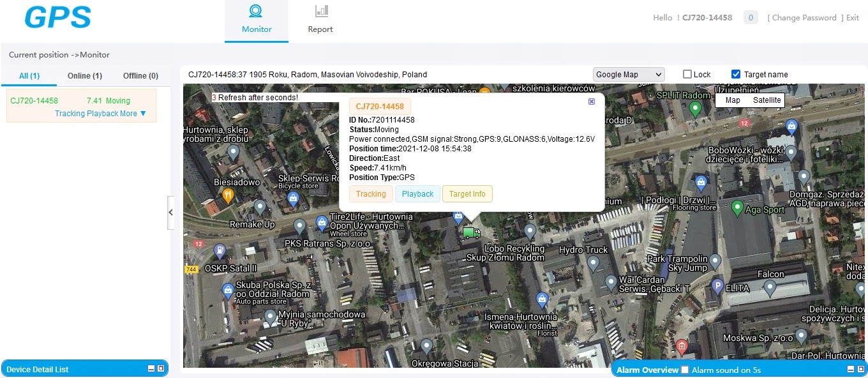Click the PKS Ratrans map pin

[300, 227]
